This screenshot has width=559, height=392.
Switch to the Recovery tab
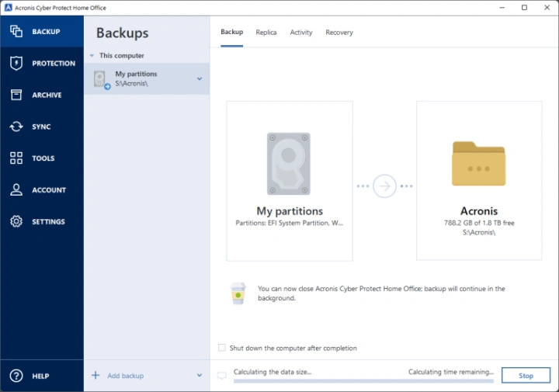tap(339, 33)
